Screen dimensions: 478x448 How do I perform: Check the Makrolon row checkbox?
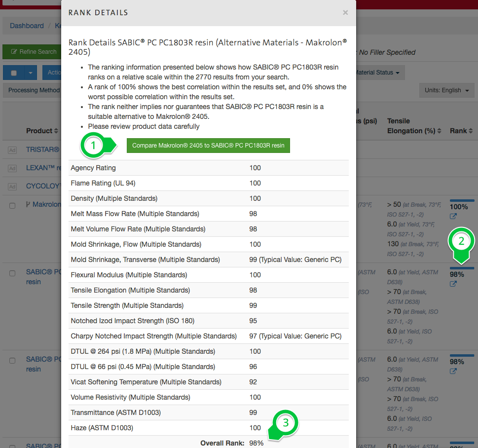pyautogui.click(x=12, y=206)
